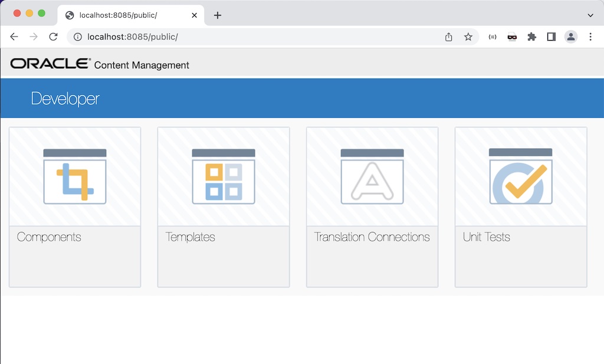Open the Unit Tests checkmark icon
The height and width of the screenshot is (364, 604).
click(521, 177)
